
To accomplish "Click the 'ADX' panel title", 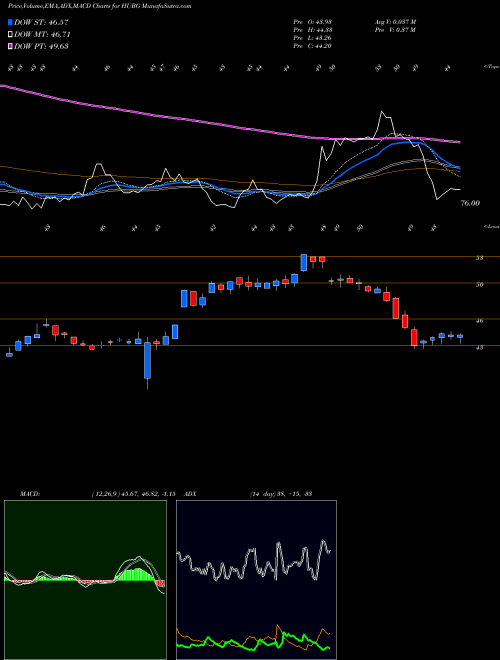I will point(191,494).
